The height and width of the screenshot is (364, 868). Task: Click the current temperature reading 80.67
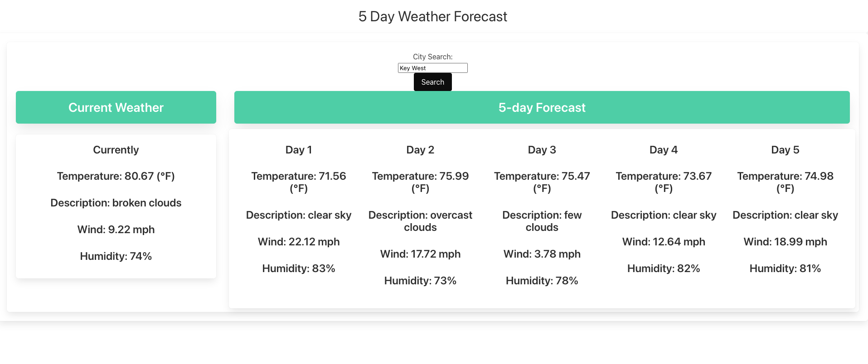[x=116, y=176]
